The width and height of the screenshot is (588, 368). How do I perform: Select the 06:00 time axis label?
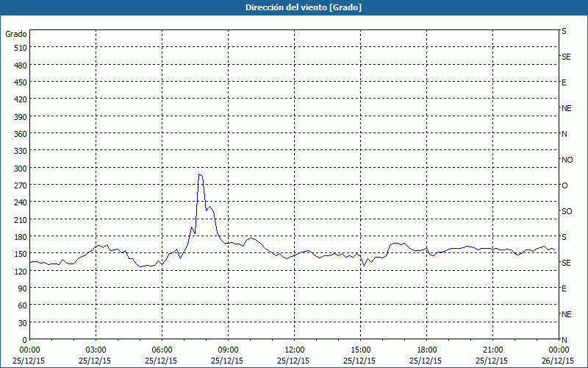(162, 350)
